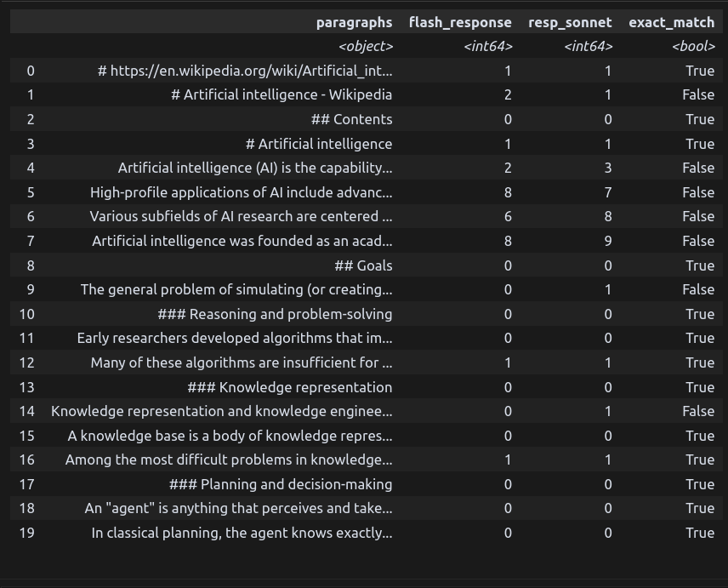
Task: Click "Various subfields of AI research are centered ..."
Action: click(x=241, y=216)
